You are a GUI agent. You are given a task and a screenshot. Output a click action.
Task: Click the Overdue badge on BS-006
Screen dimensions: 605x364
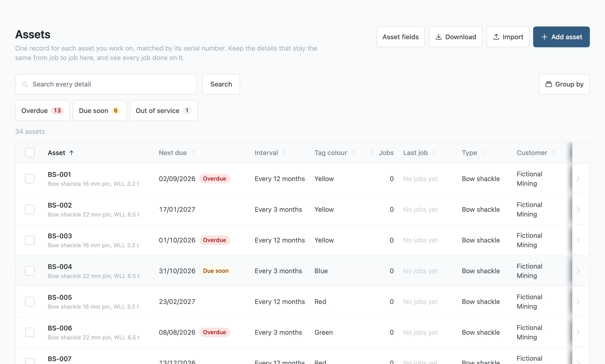(x=215, y=332)
